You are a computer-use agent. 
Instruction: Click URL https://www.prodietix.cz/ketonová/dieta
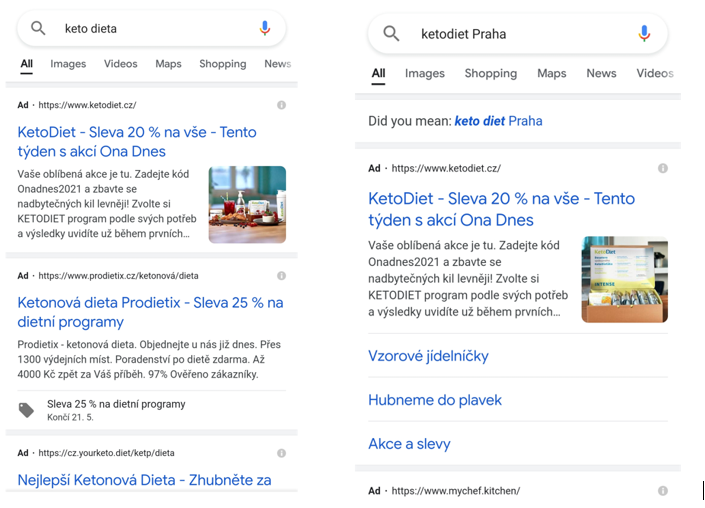pos(118,276)
